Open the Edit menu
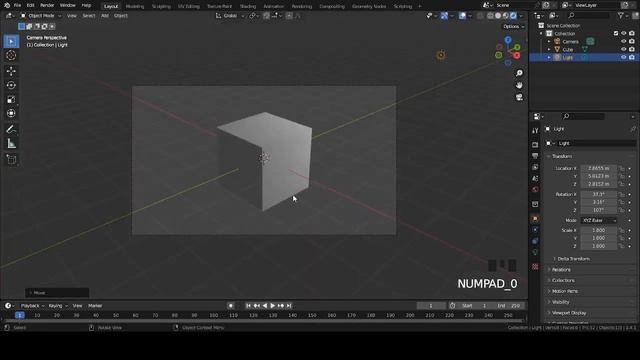This screenshot has width=640, height=360. pyautogui.click(x=31, y=5)
